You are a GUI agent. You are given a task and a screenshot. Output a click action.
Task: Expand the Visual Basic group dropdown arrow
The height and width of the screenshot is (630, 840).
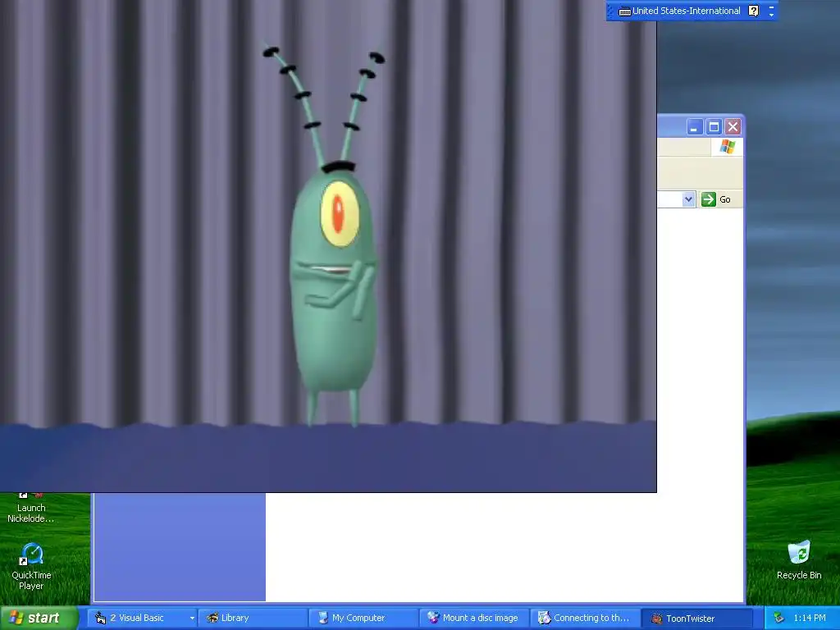point(192,619)
